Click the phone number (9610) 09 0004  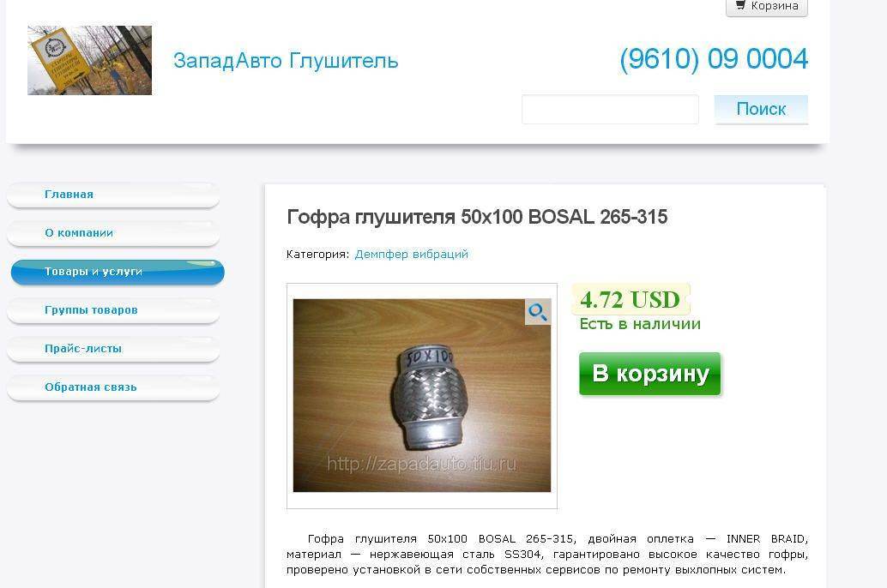pos(714,59)
